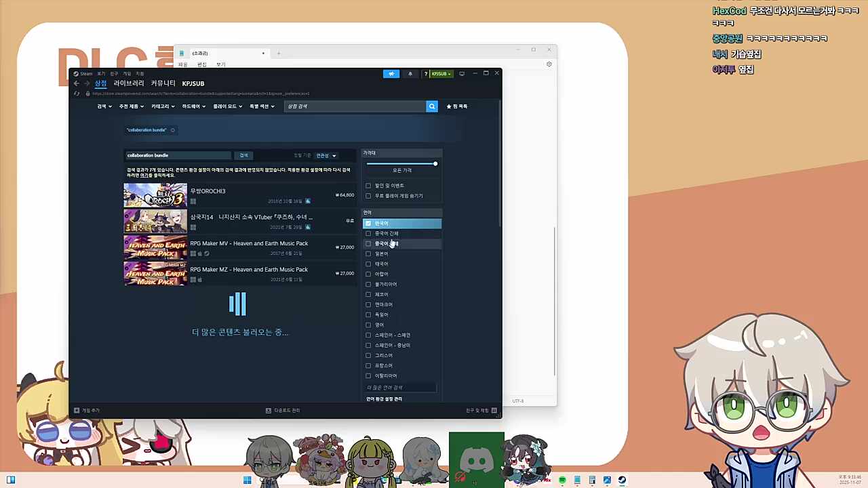
Task: Open the Windows Start menu
Action: [248, 481]
